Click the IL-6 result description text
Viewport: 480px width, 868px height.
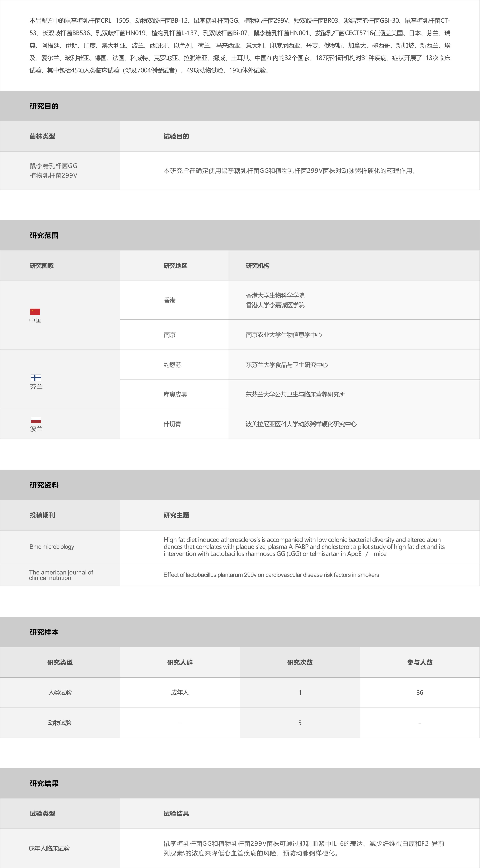pos(304,848)
